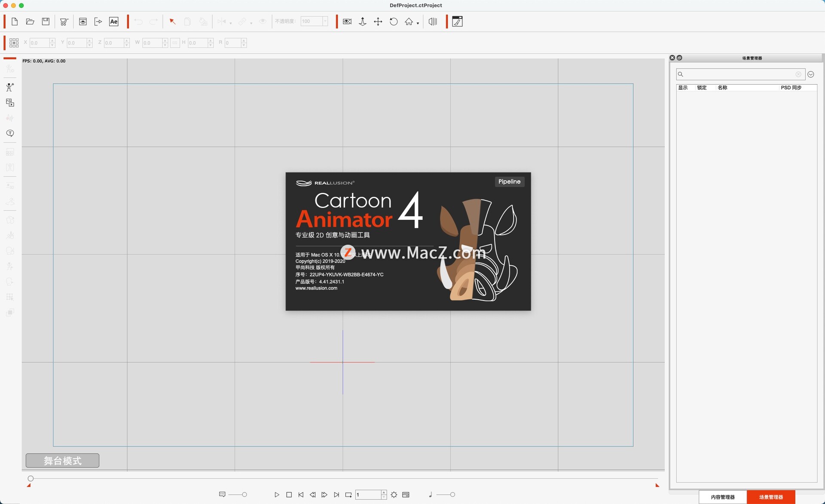Select the Z-axis move tool icon
This screenshot has width=825, height=504.
[x=363, y=21]
